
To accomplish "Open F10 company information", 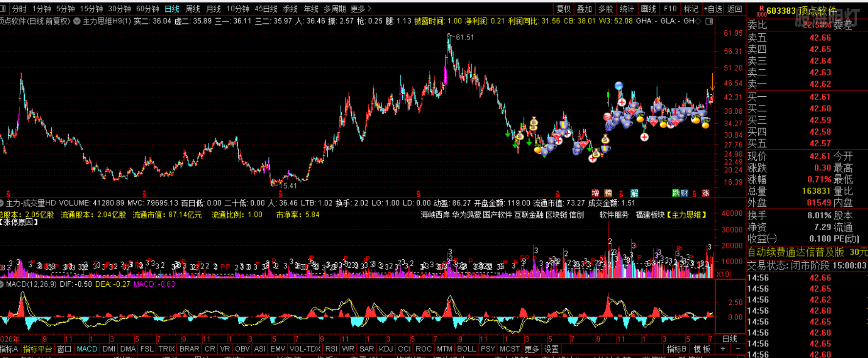I will pyautogui.click(x=670, y=9).
